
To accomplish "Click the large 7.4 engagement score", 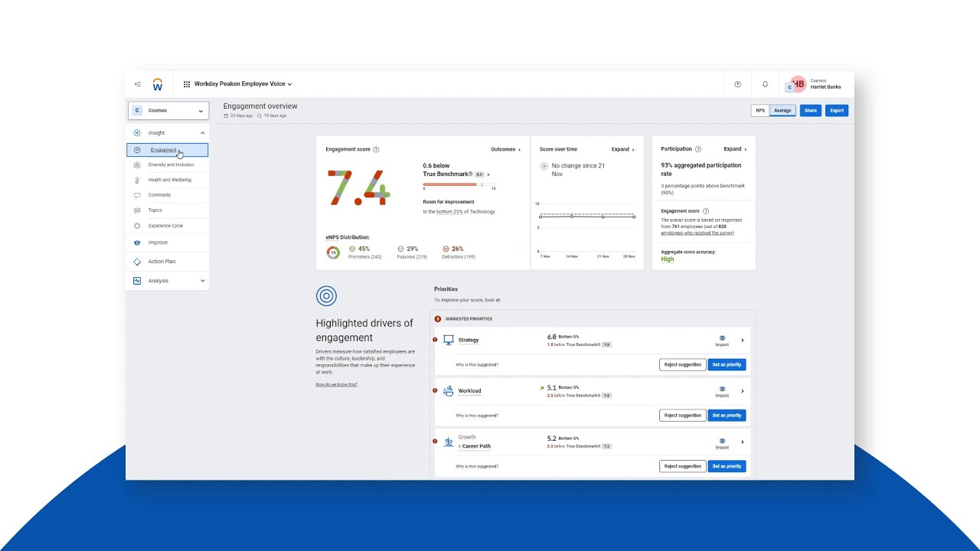I will [x=358, y=187].
